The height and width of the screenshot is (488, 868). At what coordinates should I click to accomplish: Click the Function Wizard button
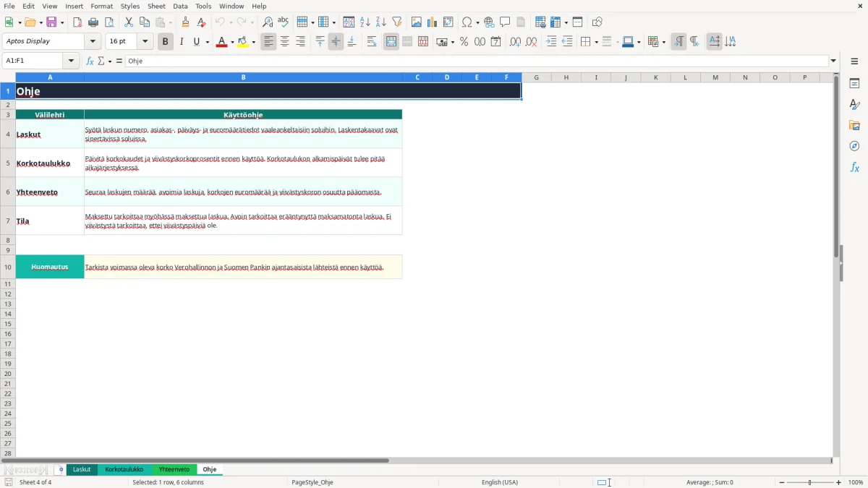coord(90,61)
